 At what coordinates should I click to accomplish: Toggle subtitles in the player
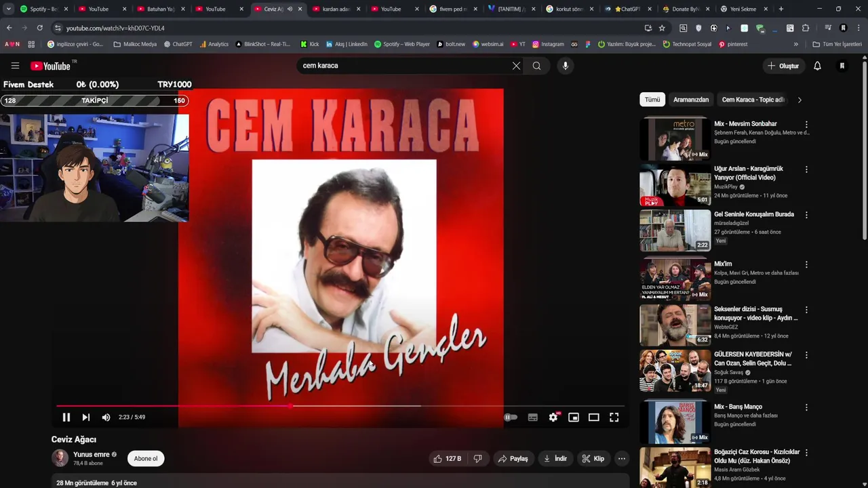click(532, 418)
